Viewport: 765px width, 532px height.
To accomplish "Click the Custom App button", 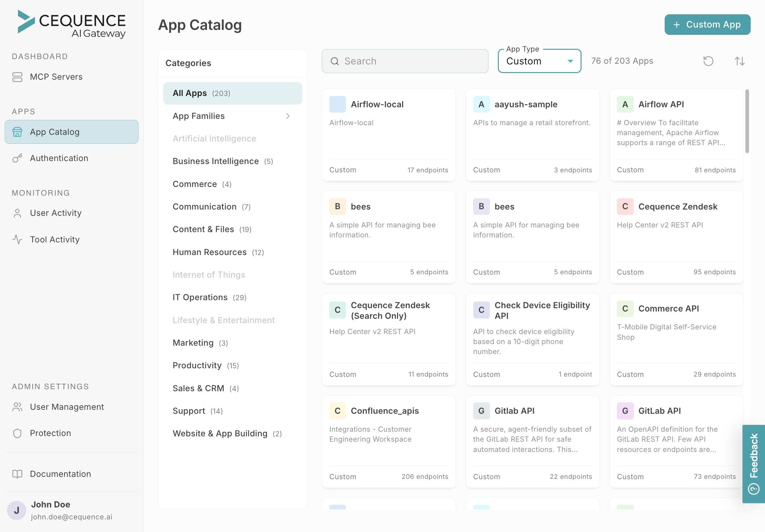I will coord(707,25).
